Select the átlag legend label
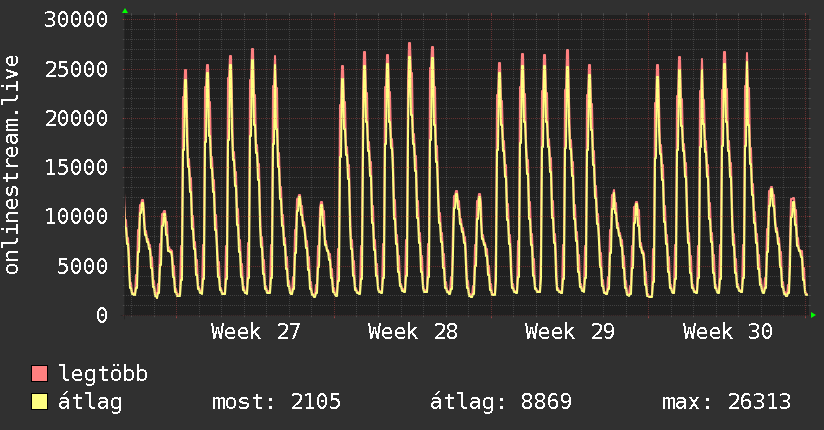824x430 pixels. tap(90, 402)
